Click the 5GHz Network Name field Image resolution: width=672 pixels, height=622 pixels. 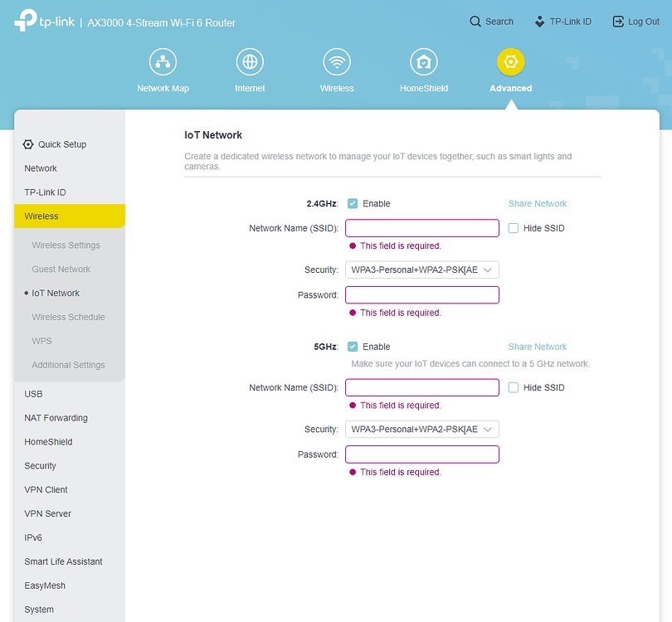(421, 387)
